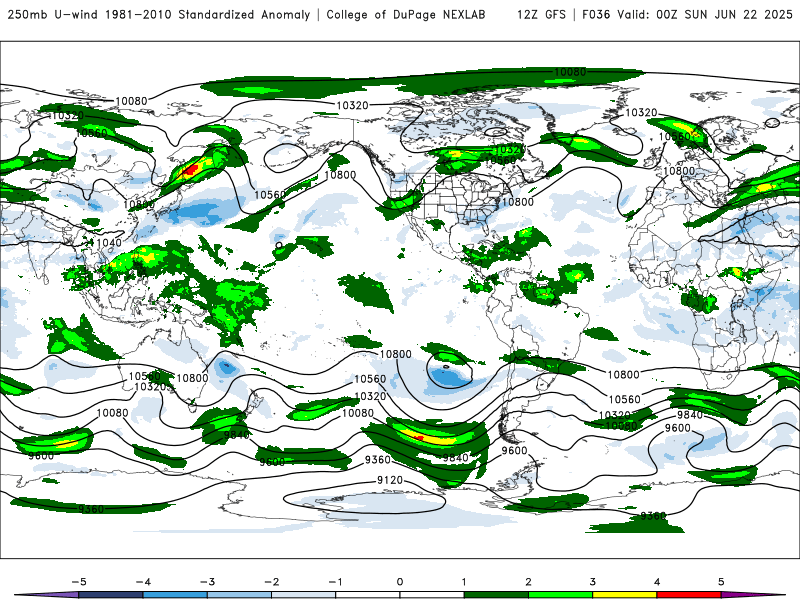Click the "Valid: 00Z SUN JUN 22 2025" text
This screenshot has width=800, height=600.
click(x=705, y=14)
